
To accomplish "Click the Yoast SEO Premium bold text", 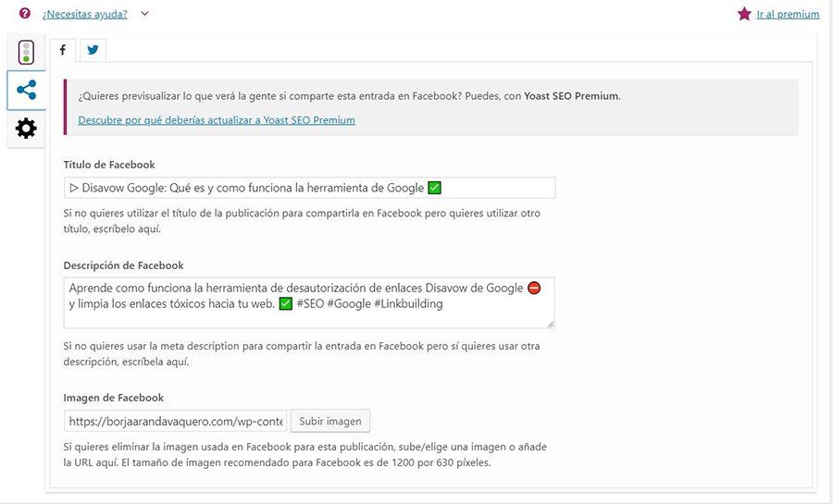I will pyautogui.click(x=571, y=96).
